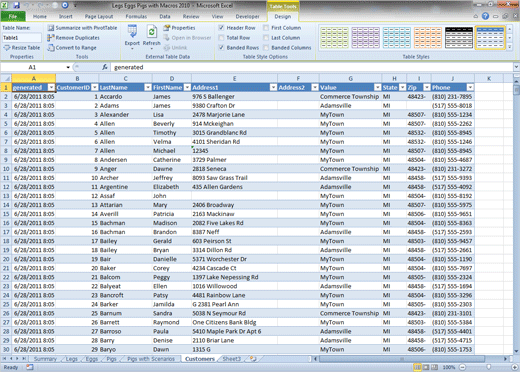
Task: Click the Refresh external data icon
Action: click(x=152, y=31)
